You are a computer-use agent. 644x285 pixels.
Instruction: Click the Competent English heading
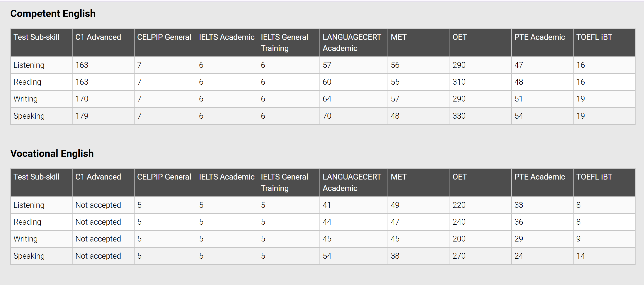(53, 13)
